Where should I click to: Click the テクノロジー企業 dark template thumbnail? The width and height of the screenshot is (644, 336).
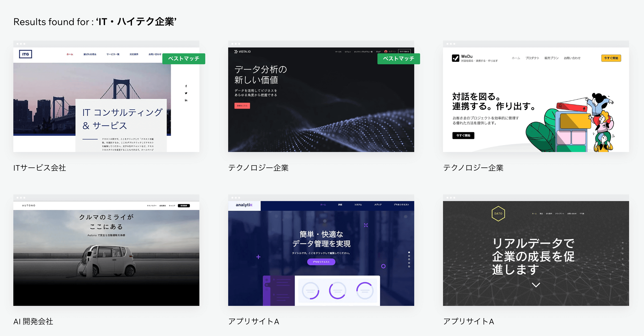[x=321, y=100]
